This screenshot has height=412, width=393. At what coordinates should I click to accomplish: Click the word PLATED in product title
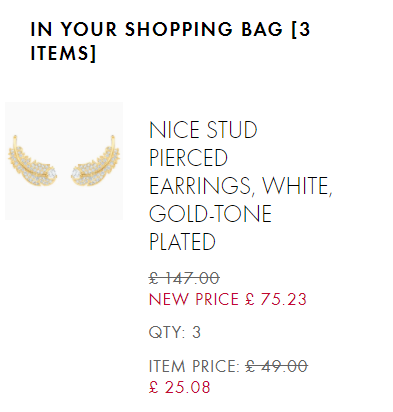click(182, 242)
